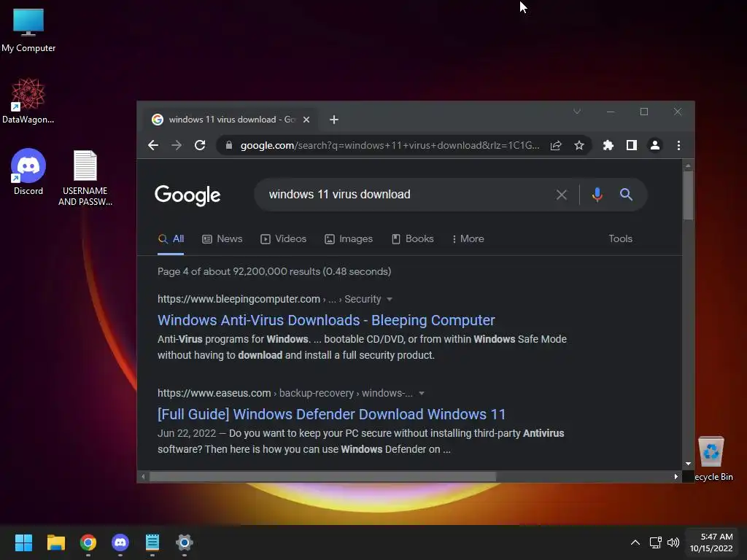747x560 pixels.
Task: Click the Chrome taskbar icon
Action: click(88, 542)
